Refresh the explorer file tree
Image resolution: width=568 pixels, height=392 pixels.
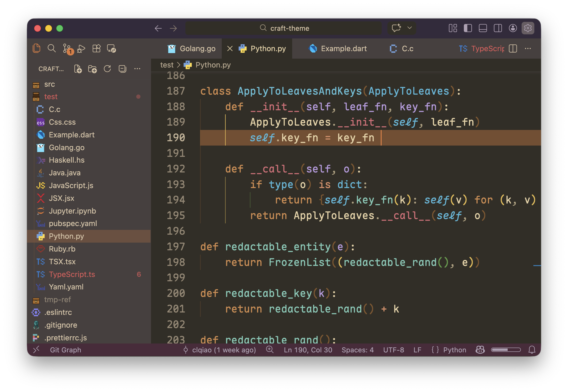[107, 69]
